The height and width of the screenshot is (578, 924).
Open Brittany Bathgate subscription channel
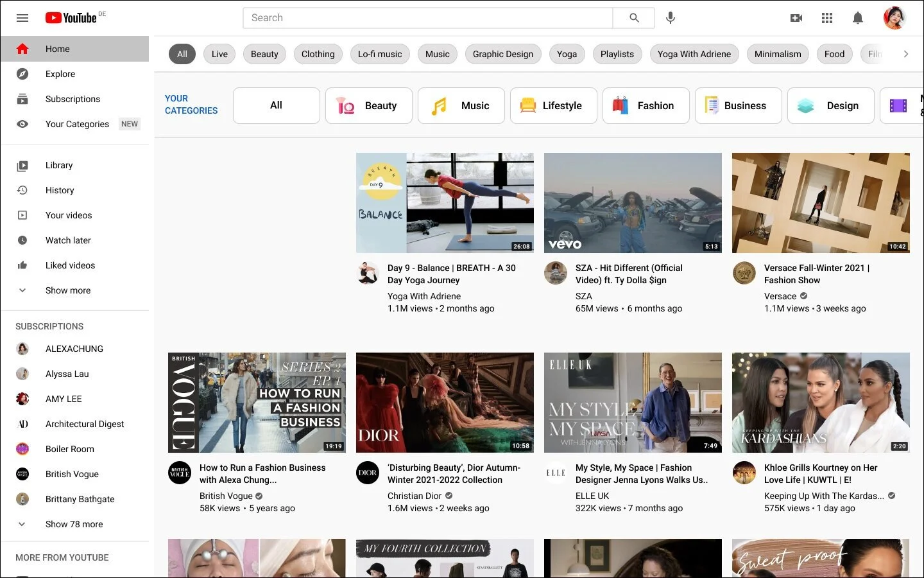coord(74,499)
